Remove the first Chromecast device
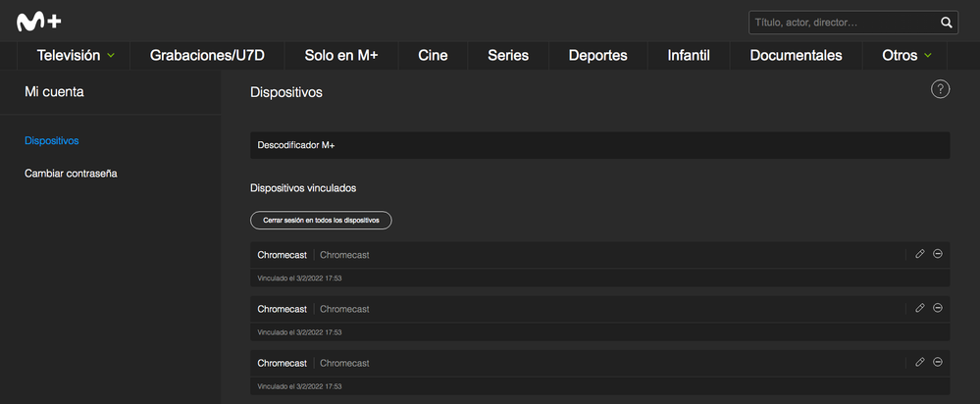The image size is (980, 404). [938, 254]
